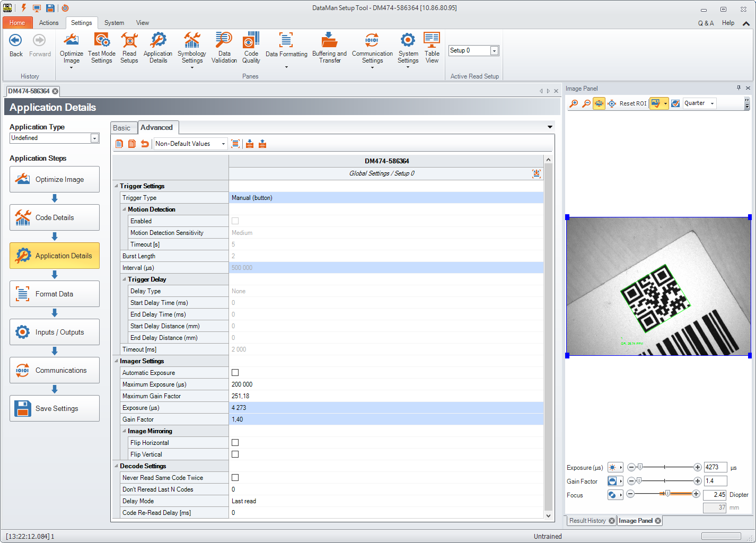This screenshot has height=543, width=756.
Task: Enable the Automatic Exposure checkbox
Action: pos(235,373)
